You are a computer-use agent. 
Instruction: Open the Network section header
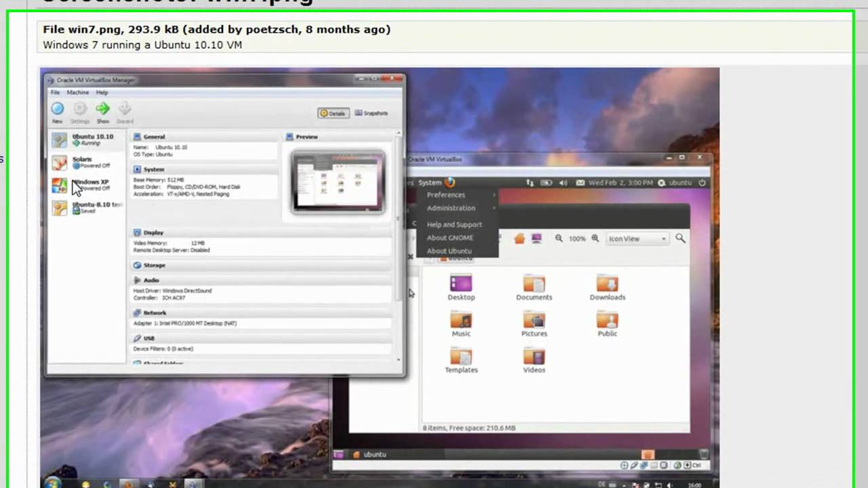(262, 312)
